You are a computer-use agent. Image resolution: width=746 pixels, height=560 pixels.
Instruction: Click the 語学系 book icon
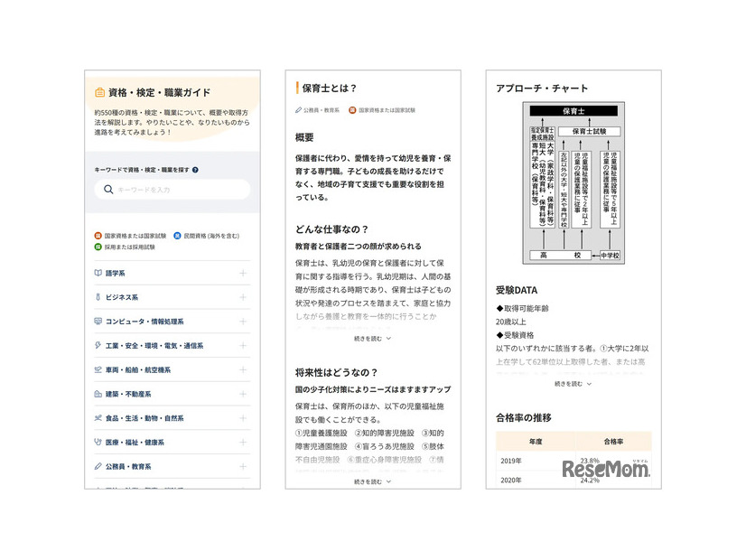(98, 273)
